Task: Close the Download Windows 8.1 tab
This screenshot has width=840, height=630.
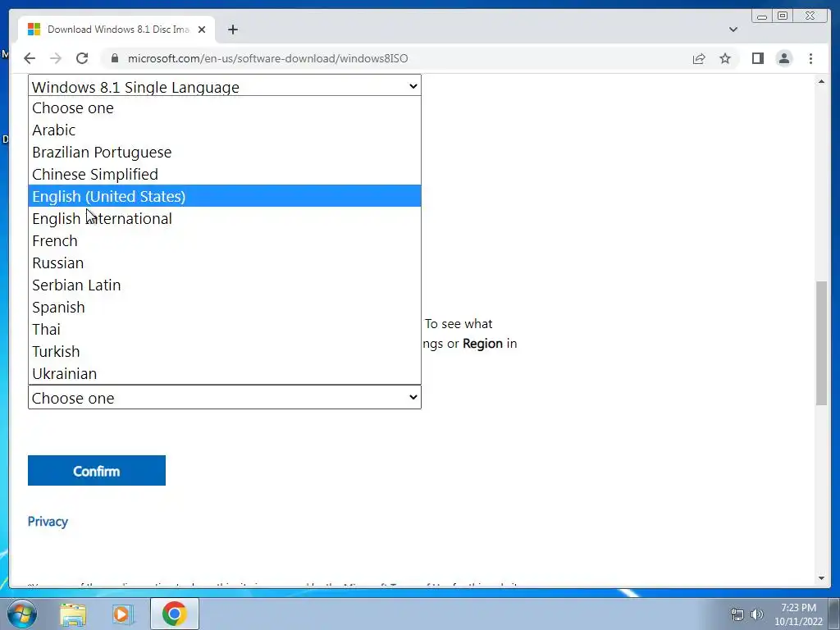Action: pos(202,30)
